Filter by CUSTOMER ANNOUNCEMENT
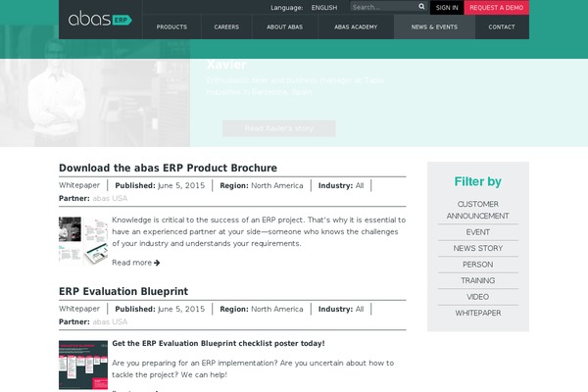 [478, 210]
